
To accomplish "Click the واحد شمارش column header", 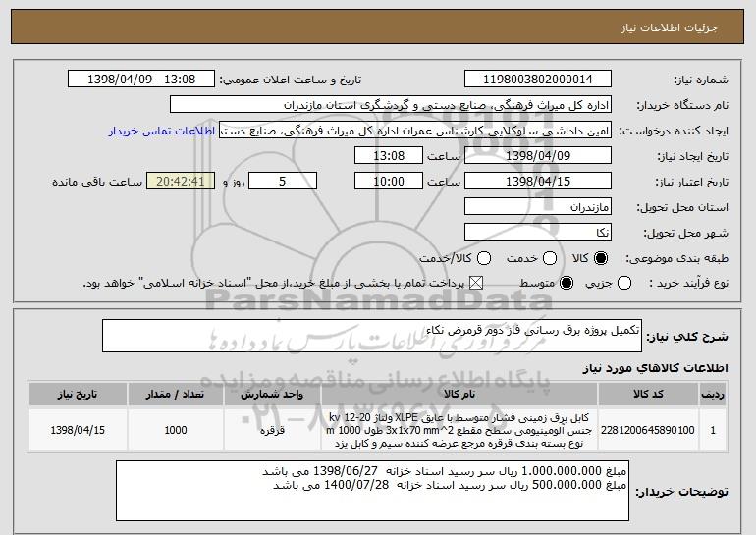I will [x=272, y=395].
